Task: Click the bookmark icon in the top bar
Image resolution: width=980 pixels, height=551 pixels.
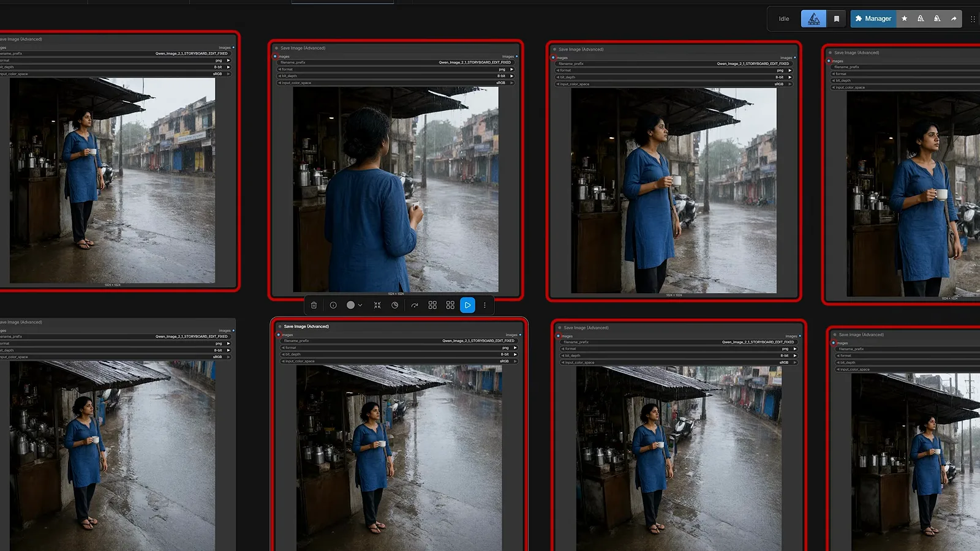Action: (837, 19)
